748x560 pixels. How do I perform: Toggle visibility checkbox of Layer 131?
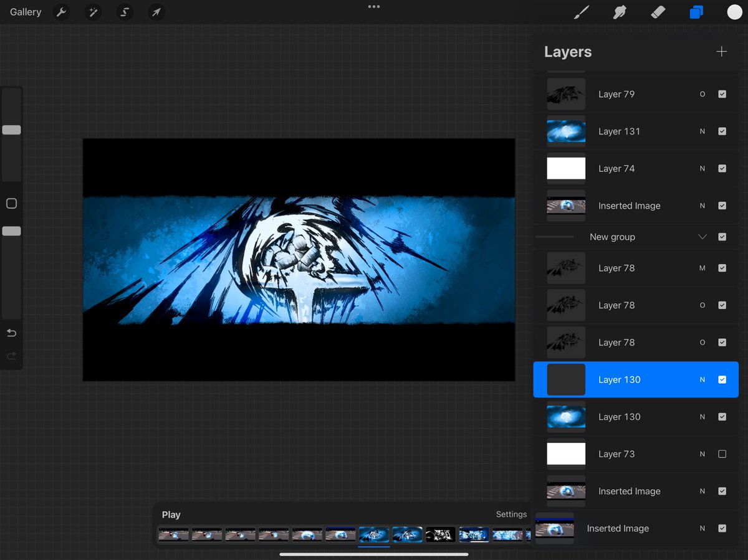722,131
